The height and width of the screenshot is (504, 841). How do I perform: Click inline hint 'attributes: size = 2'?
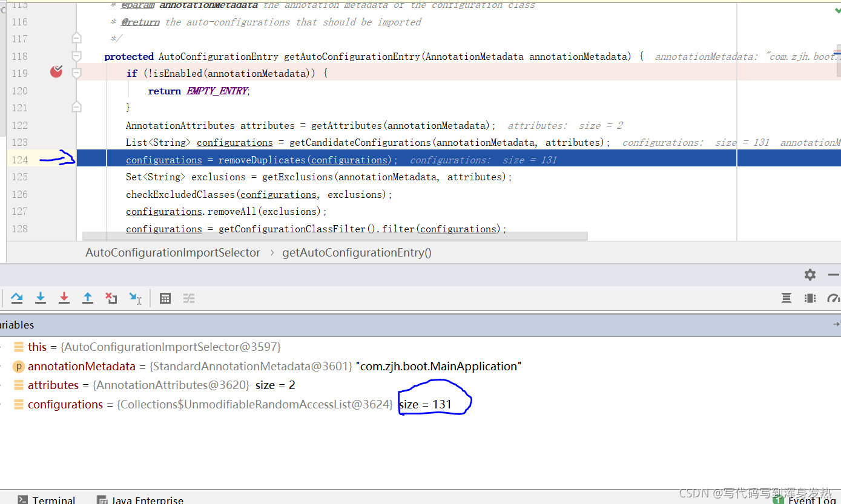pos(565,125)
